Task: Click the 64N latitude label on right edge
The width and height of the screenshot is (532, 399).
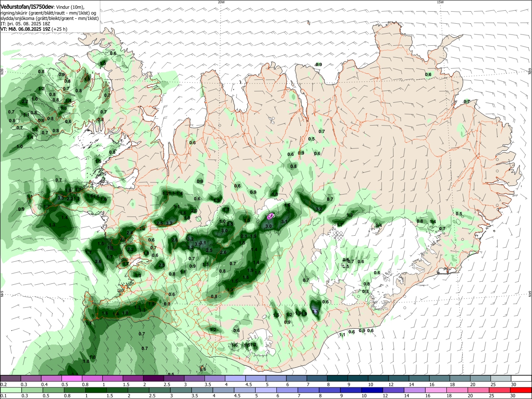Action: pos(530,294)
